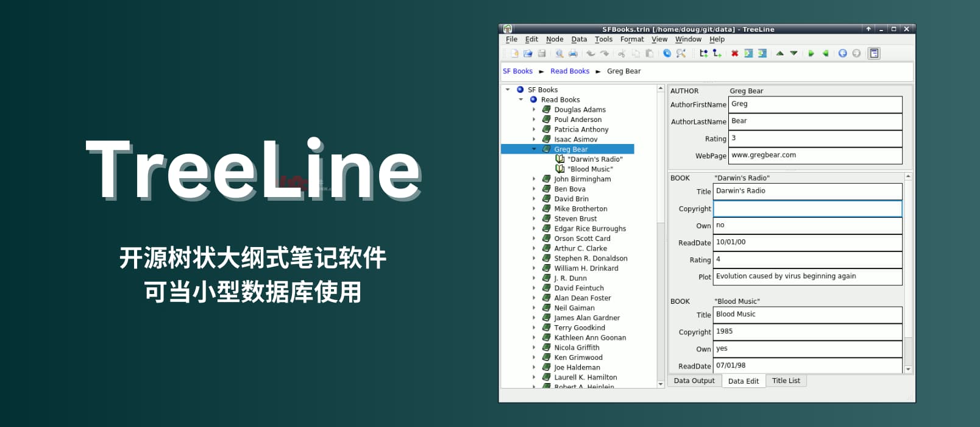
Task: Click the Open File folder icon
Action: (x=528, y=54)
